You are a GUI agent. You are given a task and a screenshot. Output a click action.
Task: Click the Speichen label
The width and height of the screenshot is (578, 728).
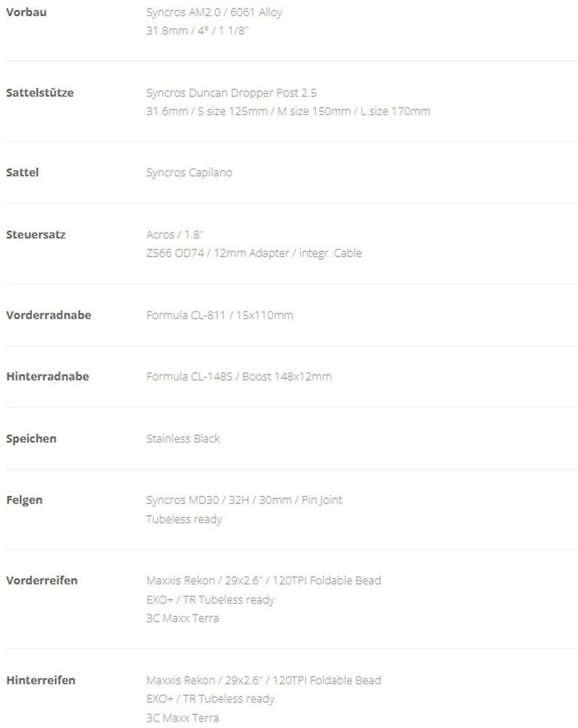tap(31, 439)
